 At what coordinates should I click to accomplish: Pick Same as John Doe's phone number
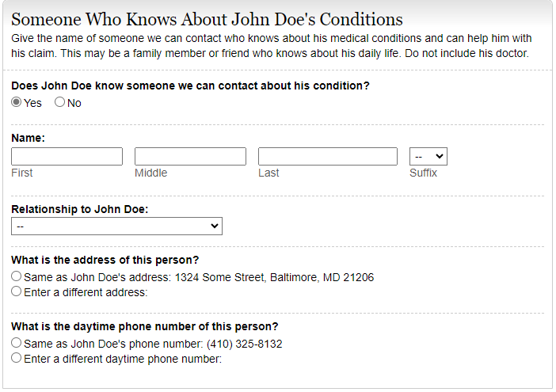pos(17,344)
